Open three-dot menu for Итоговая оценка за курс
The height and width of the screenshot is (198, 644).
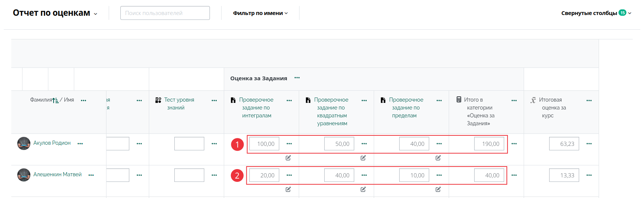[589, 100]
